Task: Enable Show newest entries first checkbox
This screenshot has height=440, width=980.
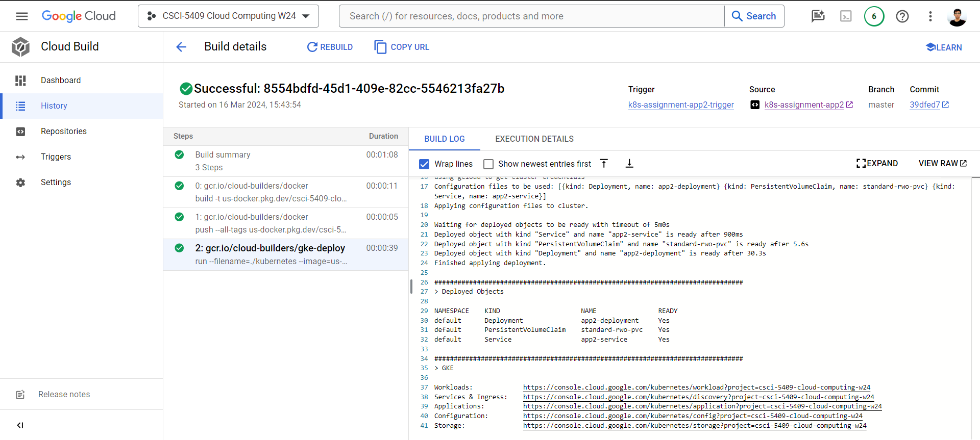Action: 488,164
